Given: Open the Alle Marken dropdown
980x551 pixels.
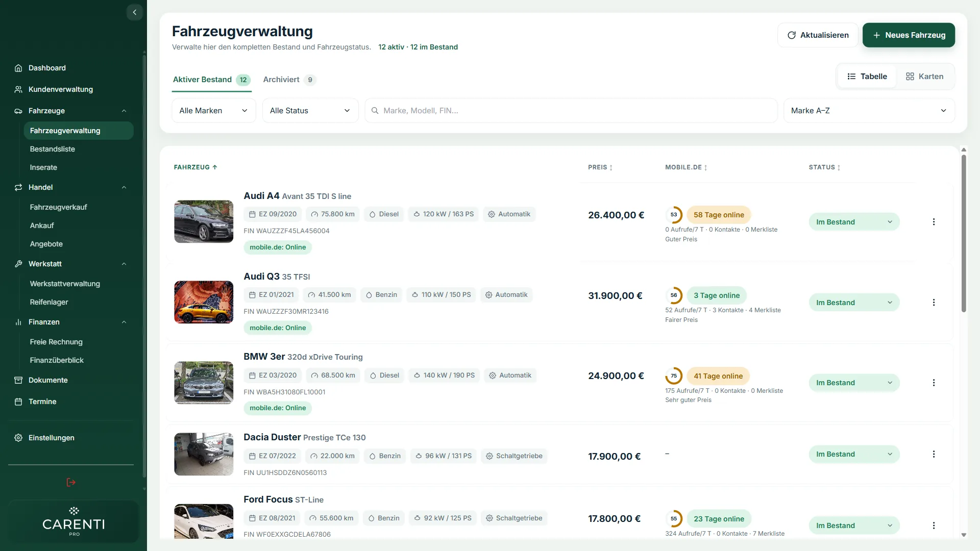Looking at the screenshot, I should pyautogui.click(x=213, y=111).
